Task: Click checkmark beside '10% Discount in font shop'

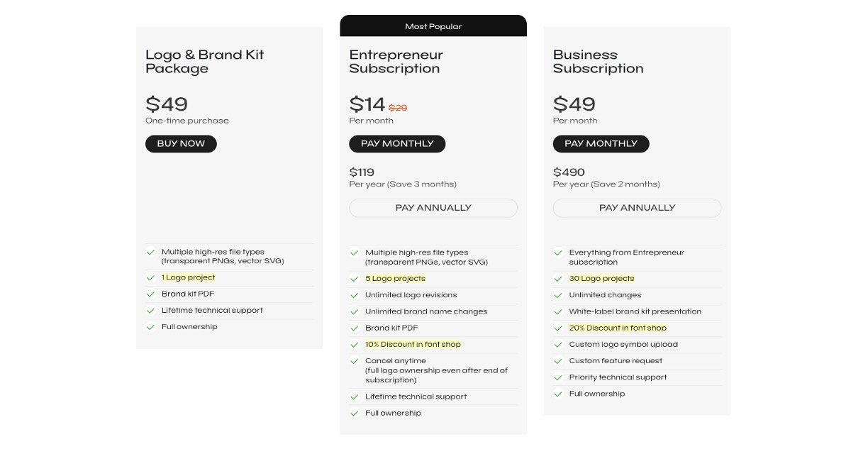Action: tap(354, 345)
